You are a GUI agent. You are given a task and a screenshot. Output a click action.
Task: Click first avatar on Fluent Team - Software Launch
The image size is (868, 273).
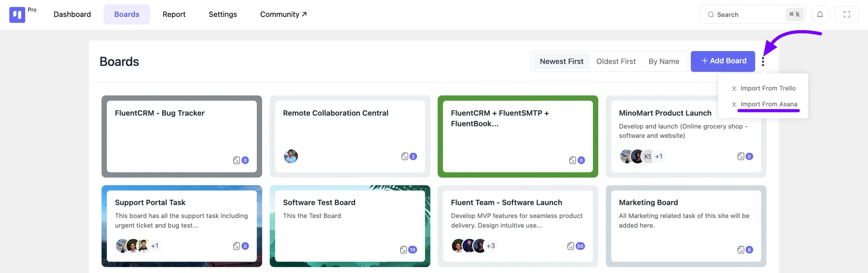point(458,246)
